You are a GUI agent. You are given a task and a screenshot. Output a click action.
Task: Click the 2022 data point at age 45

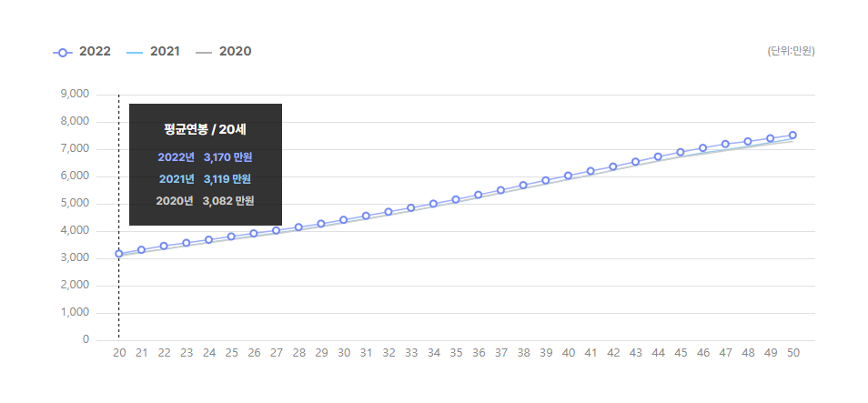coord(681,152)
